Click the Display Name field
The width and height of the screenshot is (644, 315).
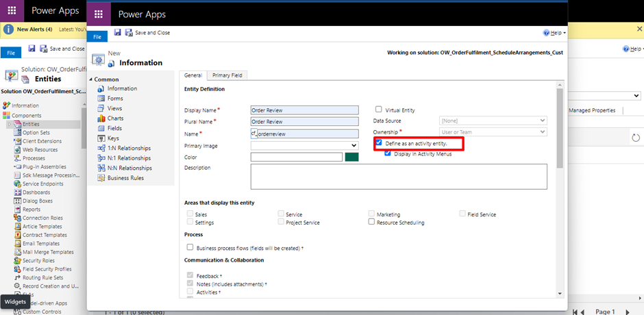click(305, 110)
